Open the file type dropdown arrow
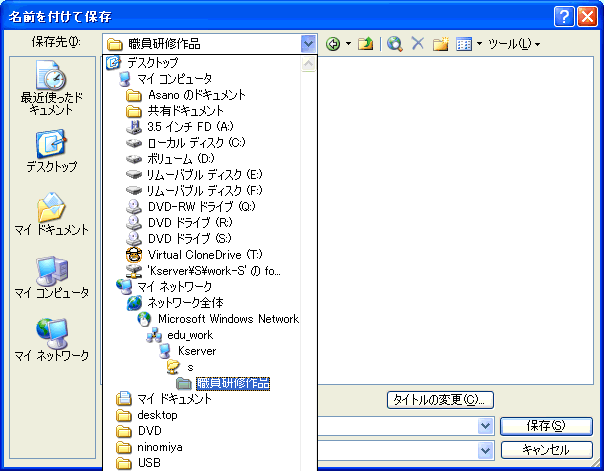Viewport: 604px width, 471px height. pos(486,450)
